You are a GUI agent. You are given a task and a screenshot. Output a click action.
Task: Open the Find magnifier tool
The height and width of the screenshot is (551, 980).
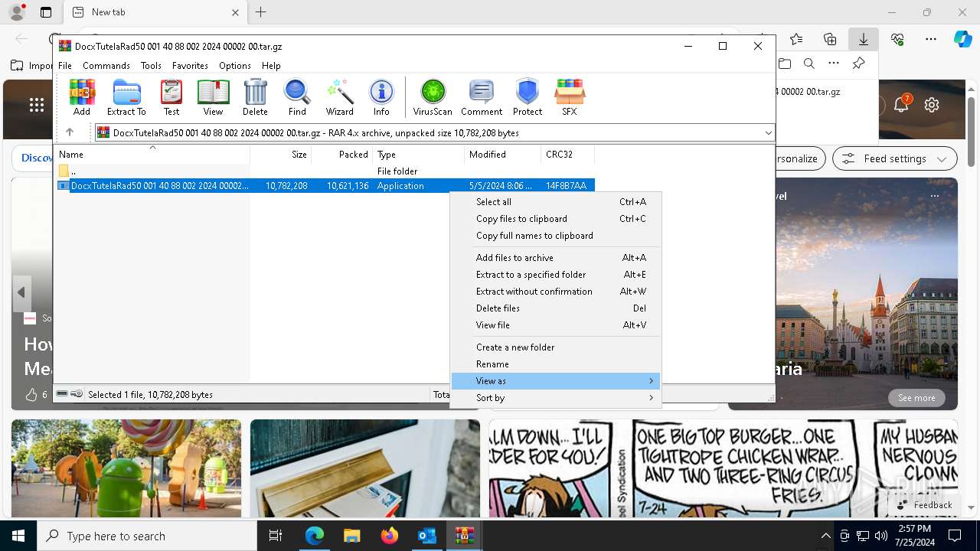click(297, 97)
